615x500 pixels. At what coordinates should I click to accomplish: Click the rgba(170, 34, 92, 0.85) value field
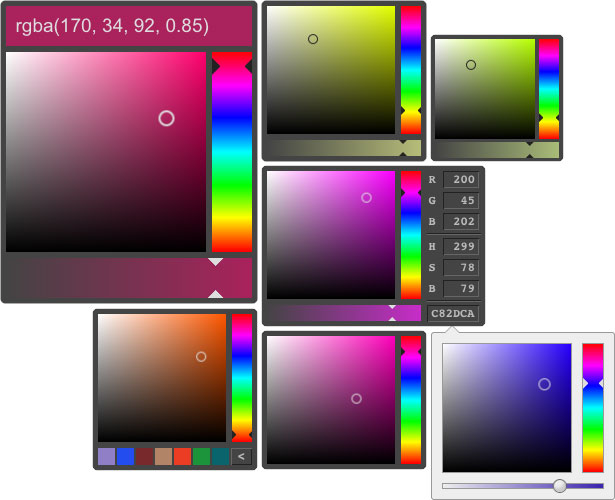[x=128, y=27]
